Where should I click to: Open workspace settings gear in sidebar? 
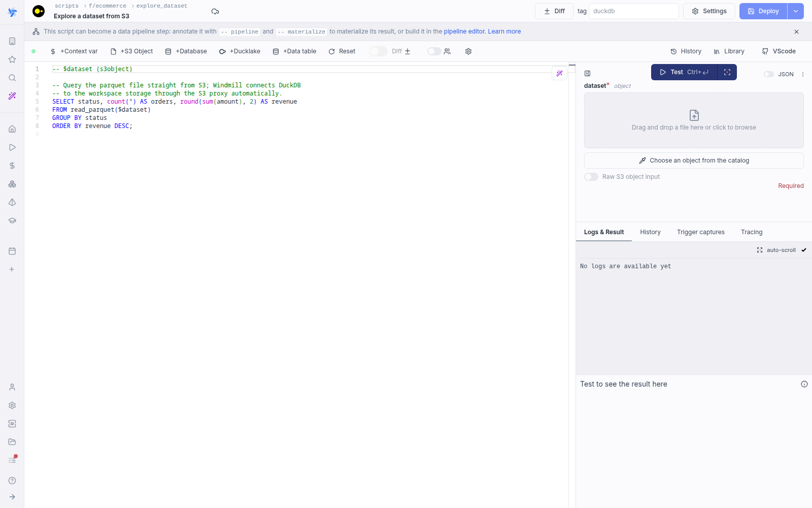pos(12,405)
